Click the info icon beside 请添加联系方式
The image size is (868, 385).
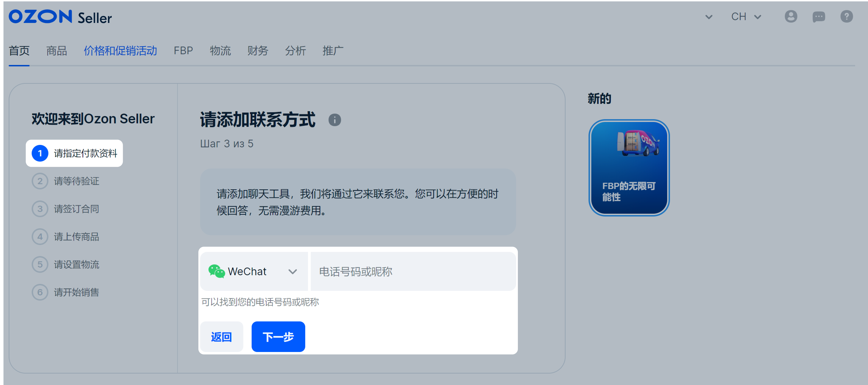(x=335, y=120)
